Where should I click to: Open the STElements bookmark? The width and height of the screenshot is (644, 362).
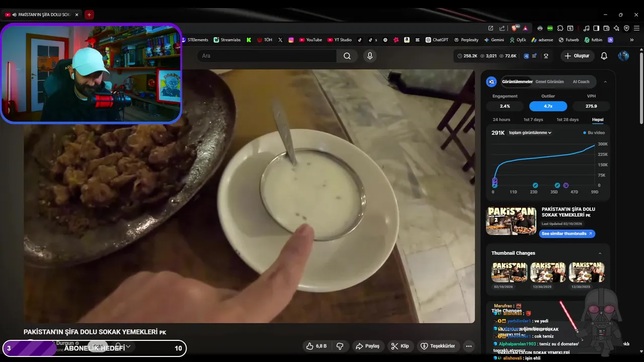195,40
